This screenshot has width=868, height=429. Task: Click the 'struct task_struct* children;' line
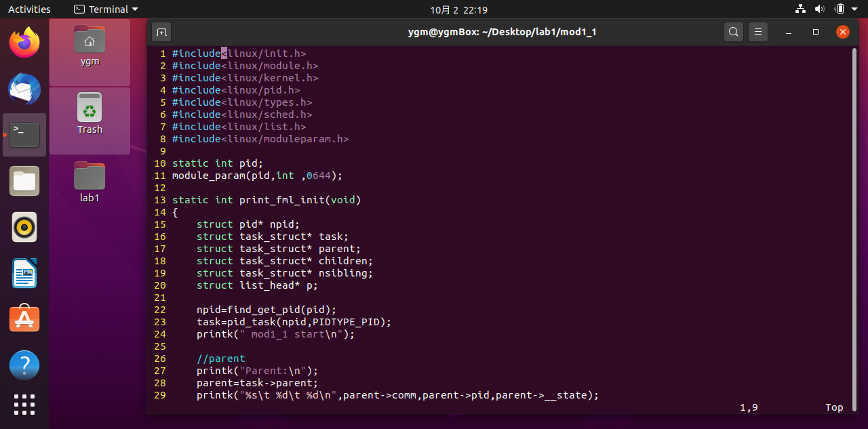pyautogui.click(x=285, y=261)
